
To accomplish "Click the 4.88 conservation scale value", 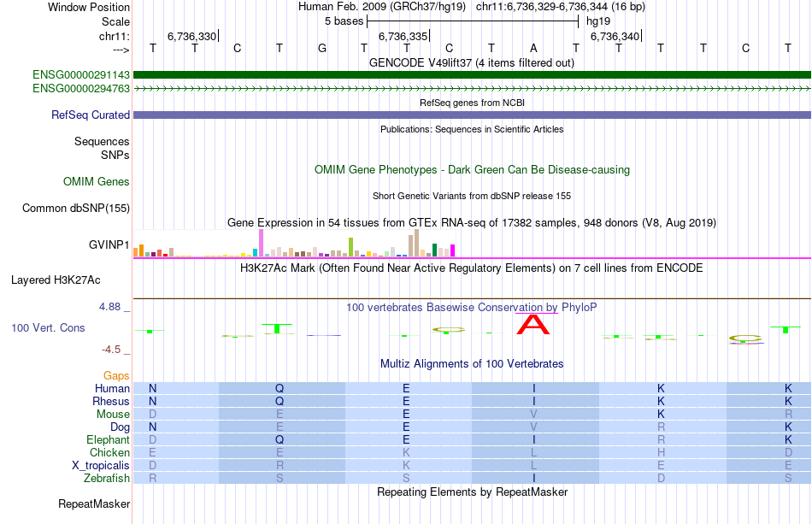I will (109, 307).
